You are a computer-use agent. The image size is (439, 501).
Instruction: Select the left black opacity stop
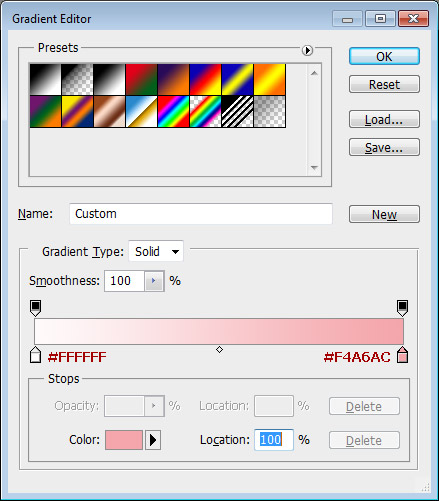point(36,308)
